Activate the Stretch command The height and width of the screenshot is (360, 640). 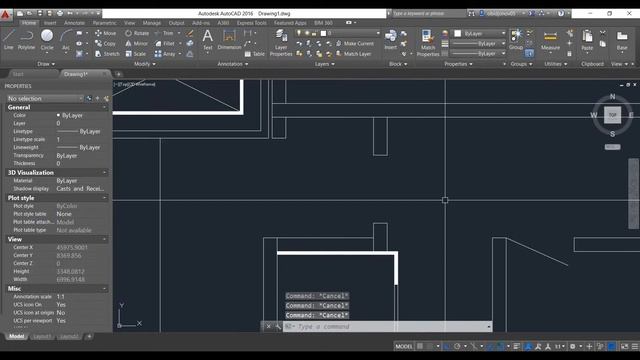(x=107, y=53)
